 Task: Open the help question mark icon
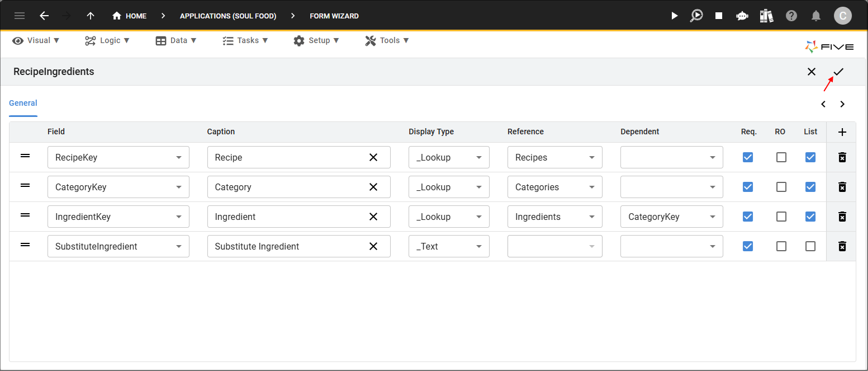click(x=791, y=16)
